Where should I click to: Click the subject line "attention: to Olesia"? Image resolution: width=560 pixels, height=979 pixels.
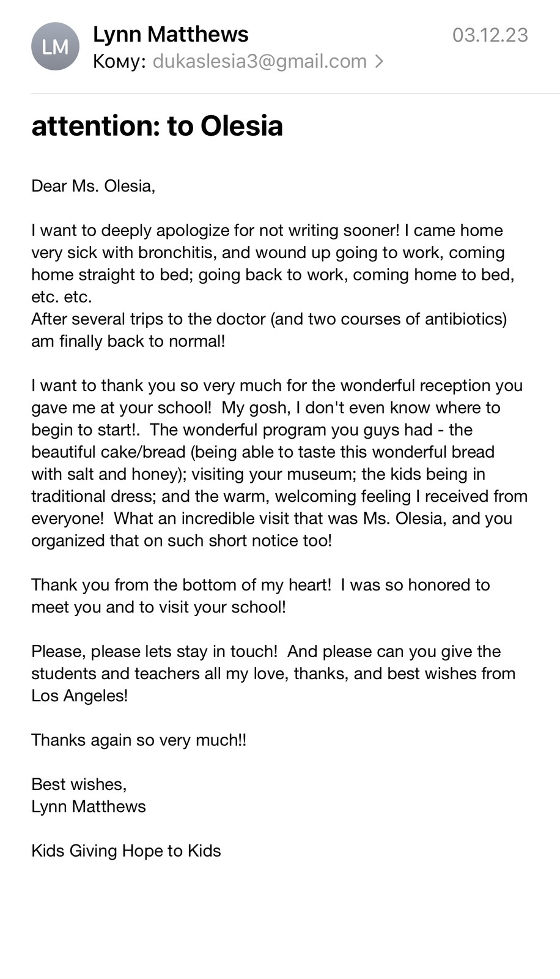[157, 125]
